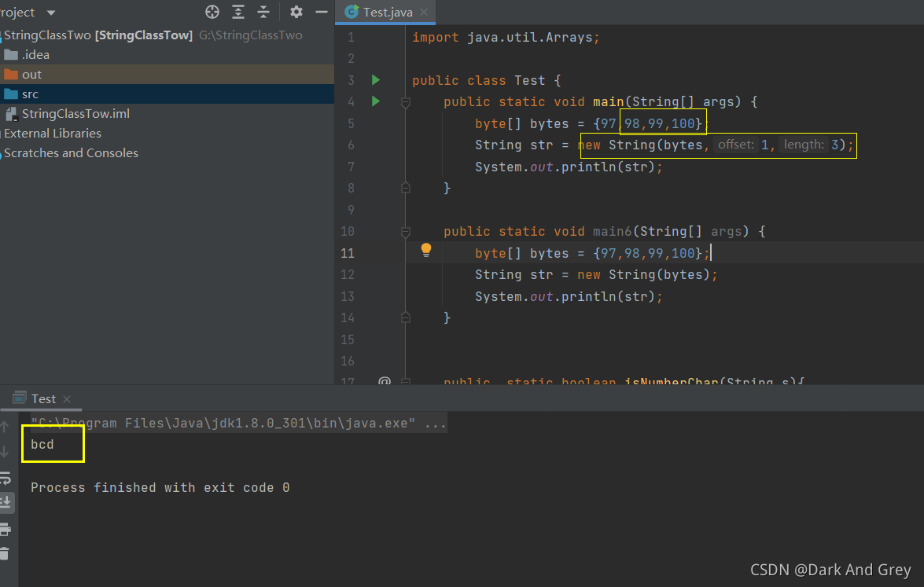Select the Test.java editor tab
The image size is (924, 587).
pyautogui.click(x=387, y=13)
